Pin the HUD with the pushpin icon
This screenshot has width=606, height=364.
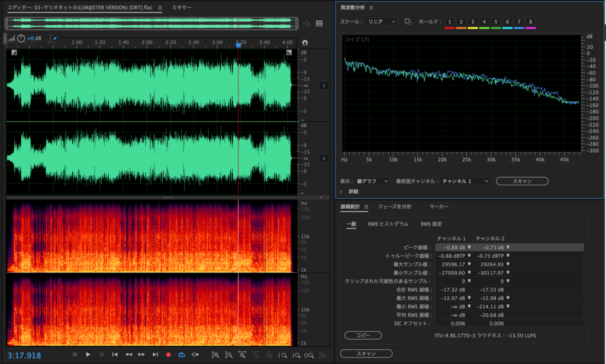(x=54, y=38)
